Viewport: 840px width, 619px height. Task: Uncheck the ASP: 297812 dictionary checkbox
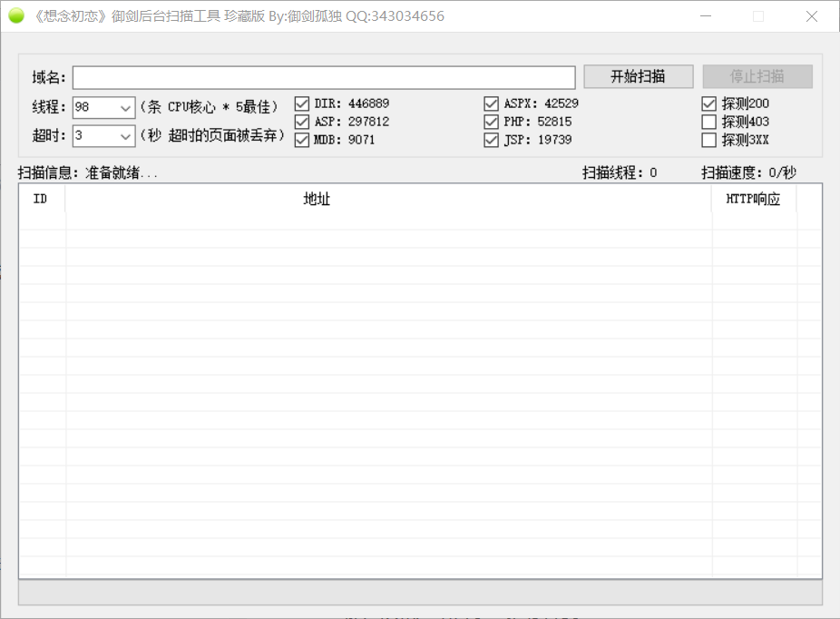[300, 121]
